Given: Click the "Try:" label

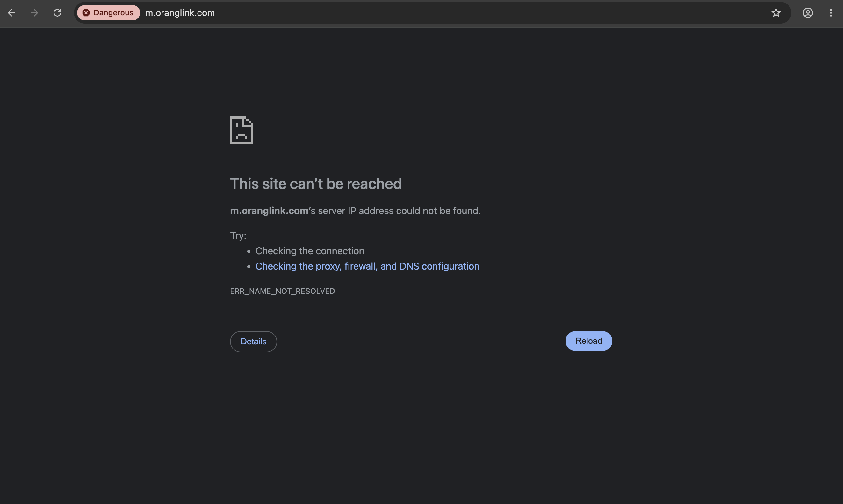Looking at the screenshot, I should pos(238,236).
